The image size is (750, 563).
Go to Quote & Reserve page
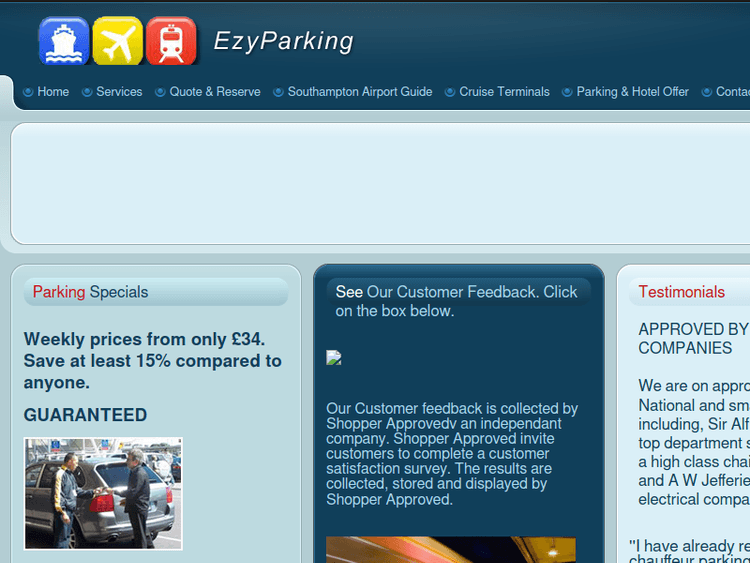(215, 91)
